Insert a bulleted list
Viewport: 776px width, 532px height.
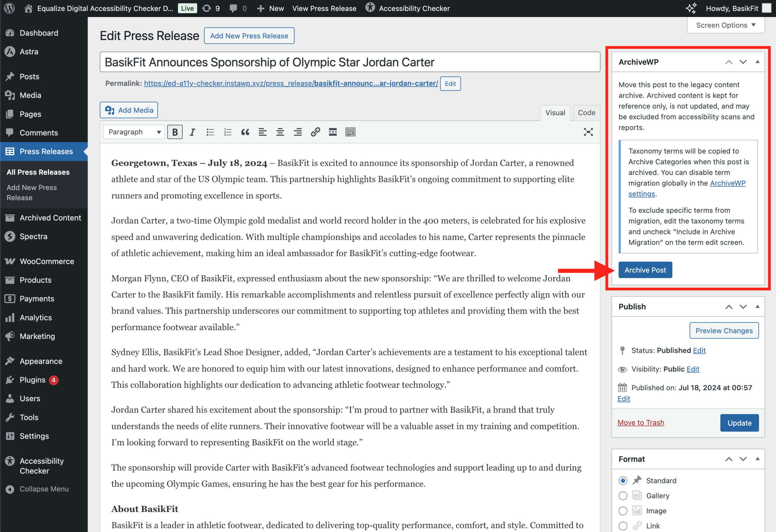click(210, 132)
